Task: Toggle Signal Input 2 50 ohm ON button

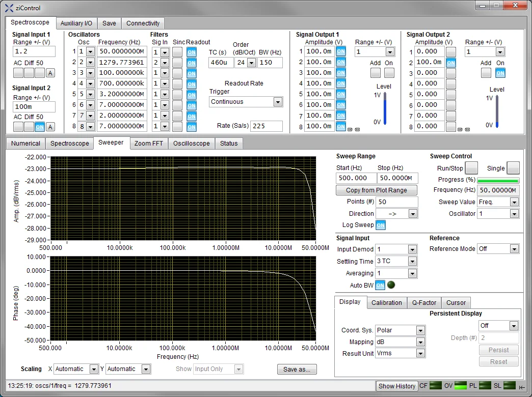Action: point(40,127)
